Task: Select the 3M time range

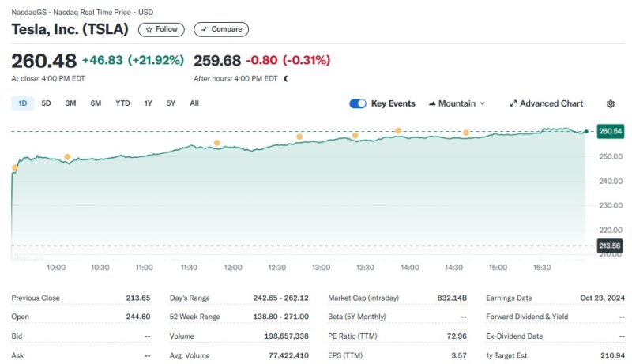Action: 70,103
